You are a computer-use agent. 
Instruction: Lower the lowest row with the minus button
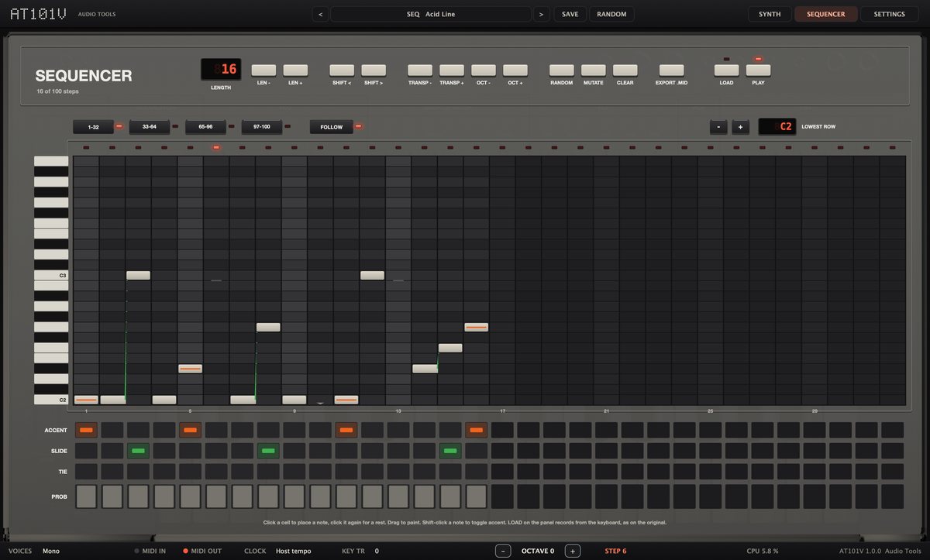click(718, 126)
